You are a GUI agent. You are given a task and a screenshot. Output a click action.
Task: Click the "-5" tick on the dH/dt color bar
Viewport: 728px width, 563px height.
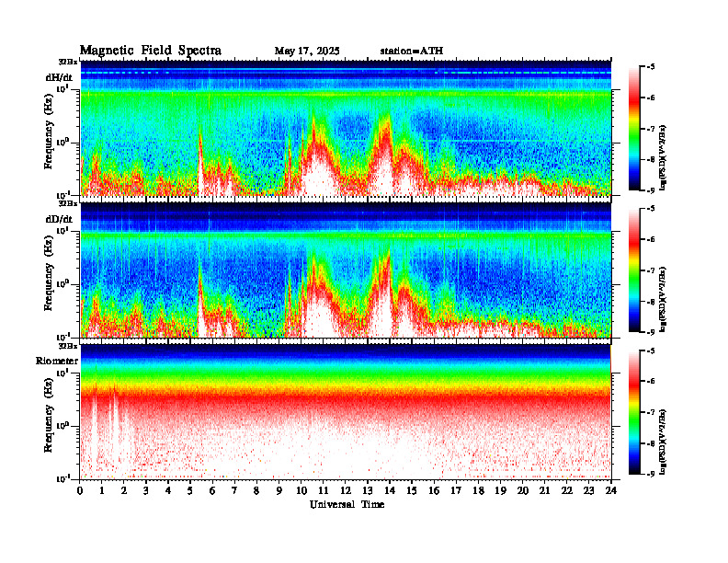651,67
